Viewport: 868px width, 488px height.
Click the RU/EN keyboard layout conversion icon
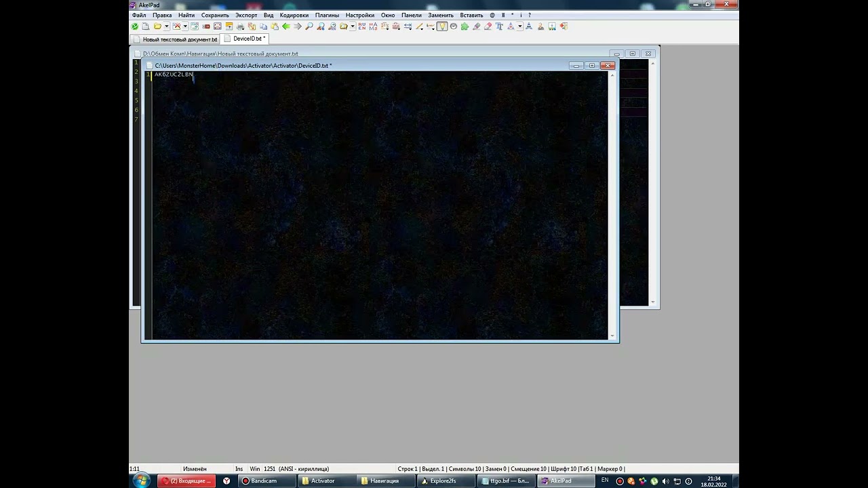tap(362, 26)
